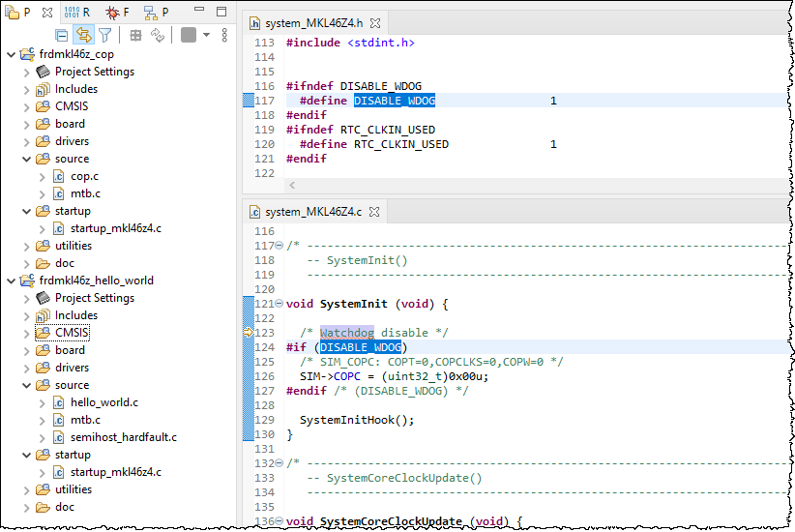
Task: Switch to the Faults F tab with bug icon
Action: pos(117,13)
